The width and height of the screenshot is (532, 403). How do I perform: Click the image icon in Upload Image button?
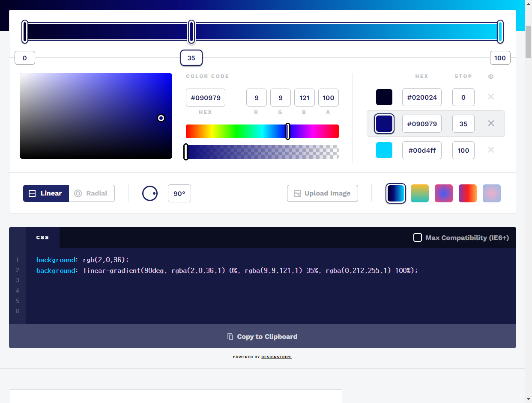click(x=298, y=193)
